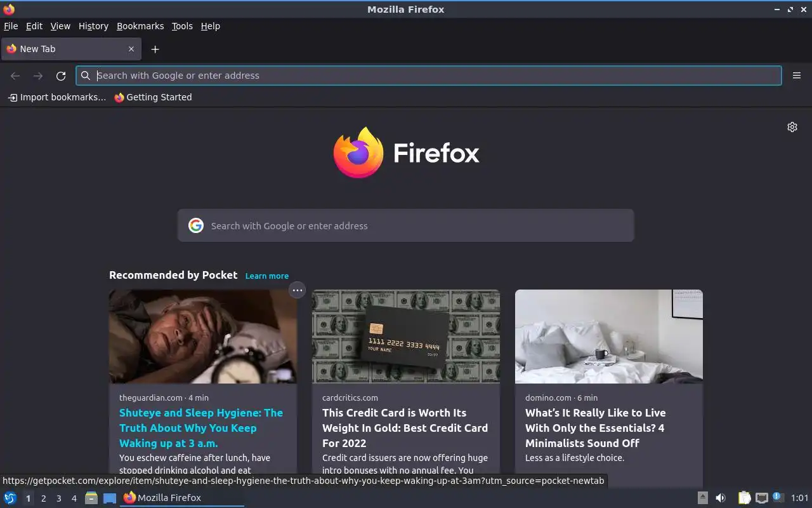
Task: Click Mozilla Firefox taskbar window button
Action: pyautogui.click(x=182, y=498)
